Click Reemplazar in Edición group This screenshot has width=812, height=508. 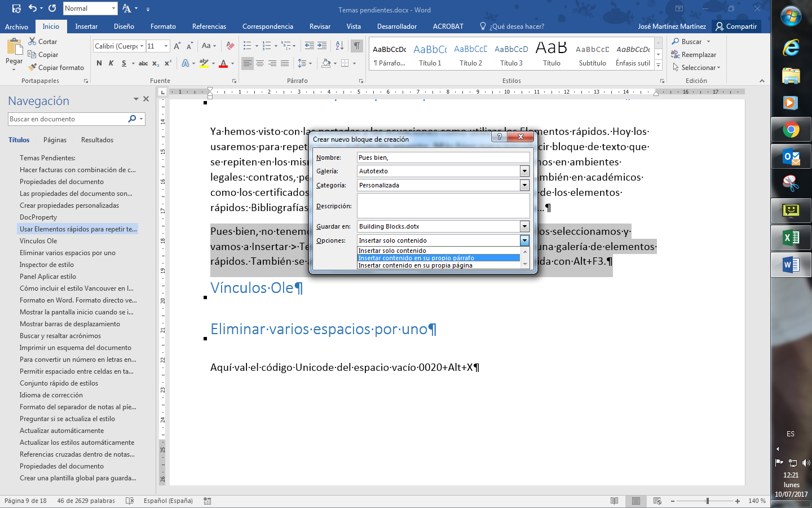[693, 55]
